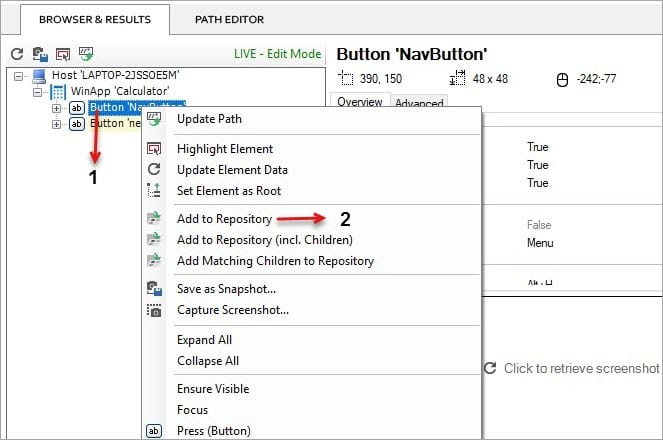This screenshot has height=440, width=663.
Task: Click the update path icon in the toolbar
Action: pos(86,54)
